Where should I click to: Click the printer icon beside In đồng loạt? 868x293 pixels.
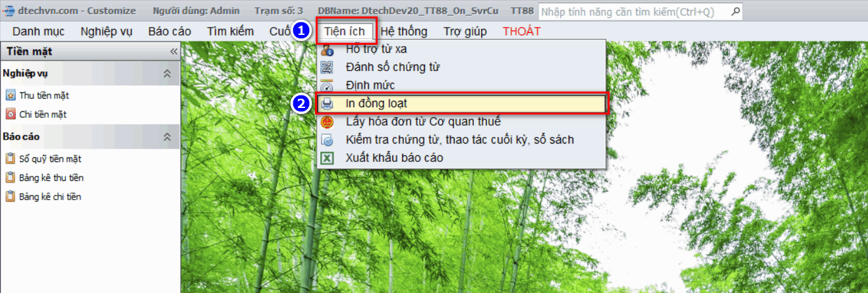click(327, 104)
